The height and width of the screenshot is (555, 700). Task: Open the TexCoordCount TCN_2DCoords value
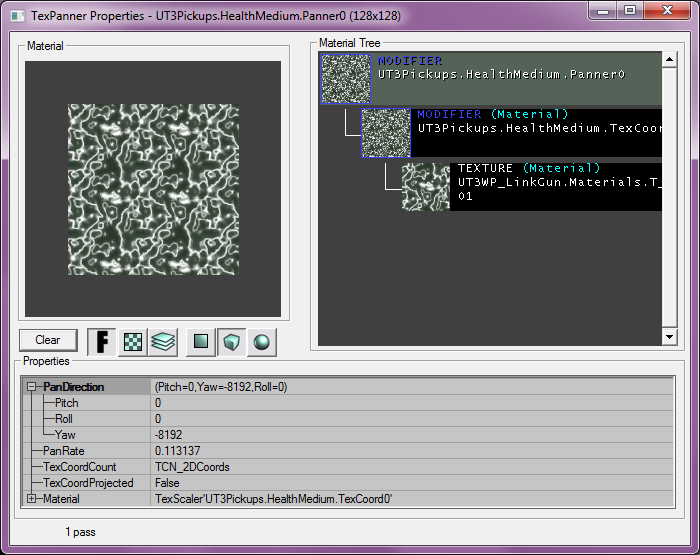click(x=410, y=466)
